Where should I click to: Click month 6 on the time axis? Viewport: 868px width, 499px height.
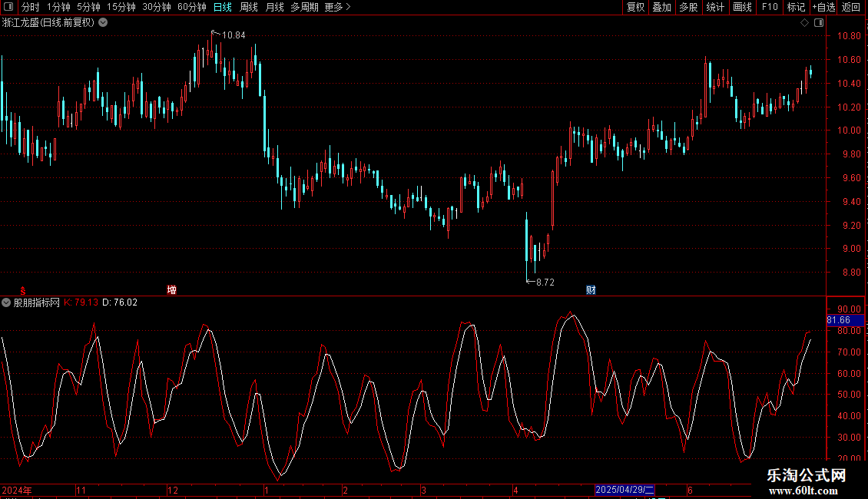click(690, 490)
